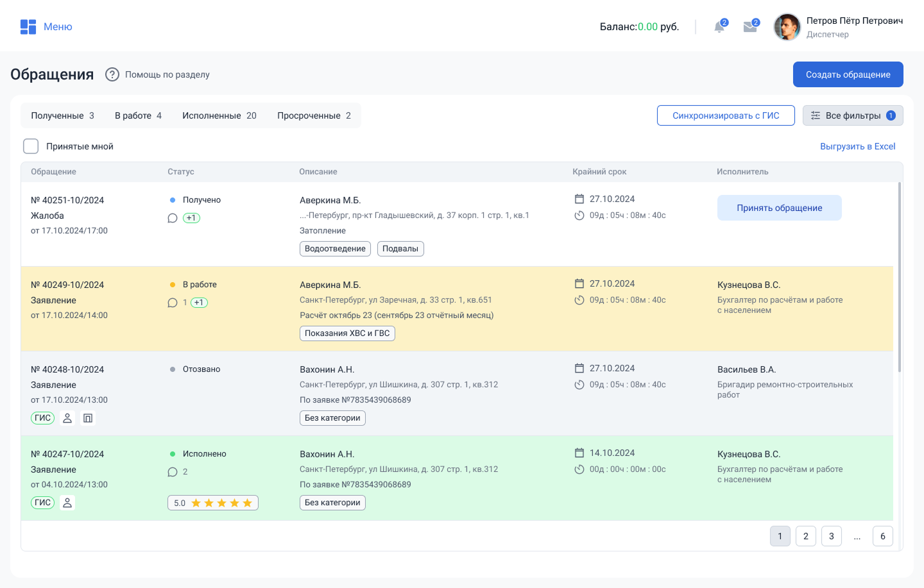
Task: Click the calendar icon of request 40249
Action: point(579,283)
